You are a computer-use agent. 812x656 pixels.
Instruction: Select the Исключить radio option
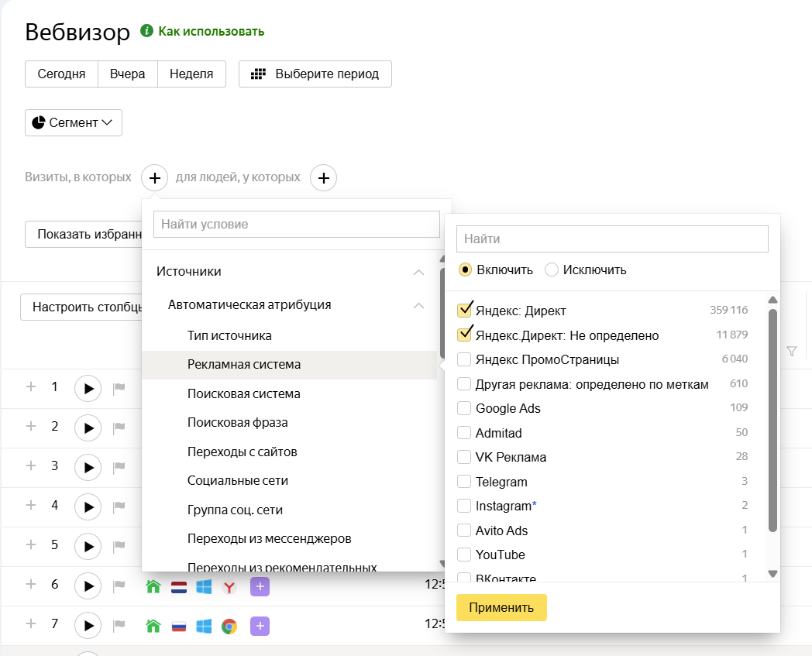pyautogui.click(x=552, y=270)
